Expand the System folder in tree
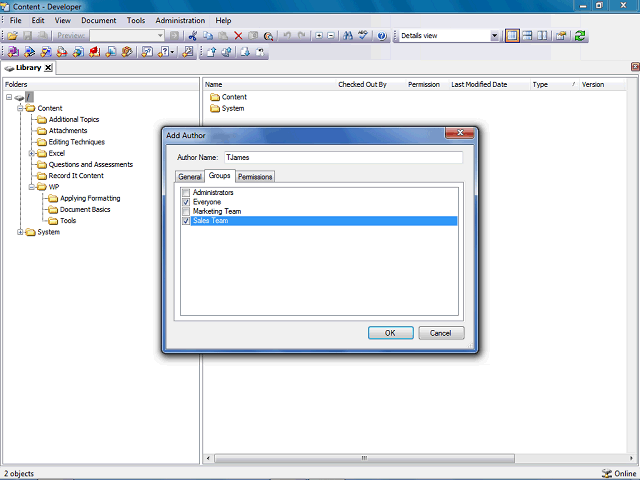This screenshot has height=480, width=640. click(20, 232)
